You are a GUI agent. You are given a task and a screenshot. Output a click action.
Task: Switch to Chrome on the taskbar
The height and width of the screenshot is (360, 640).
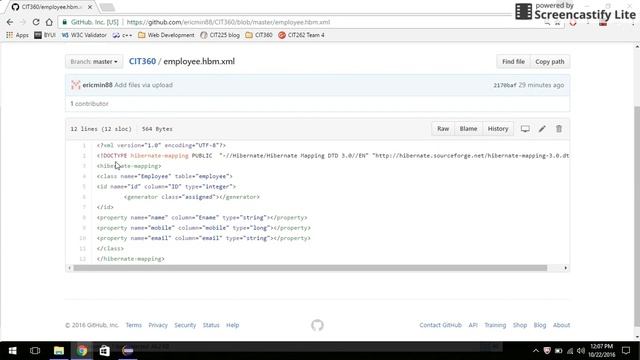[82, 351]
